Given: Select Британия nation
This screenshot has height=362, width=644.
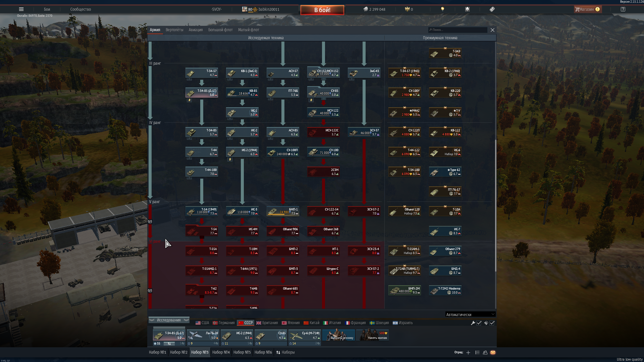Looking at the screenshot, I should (x=267, y=323).
